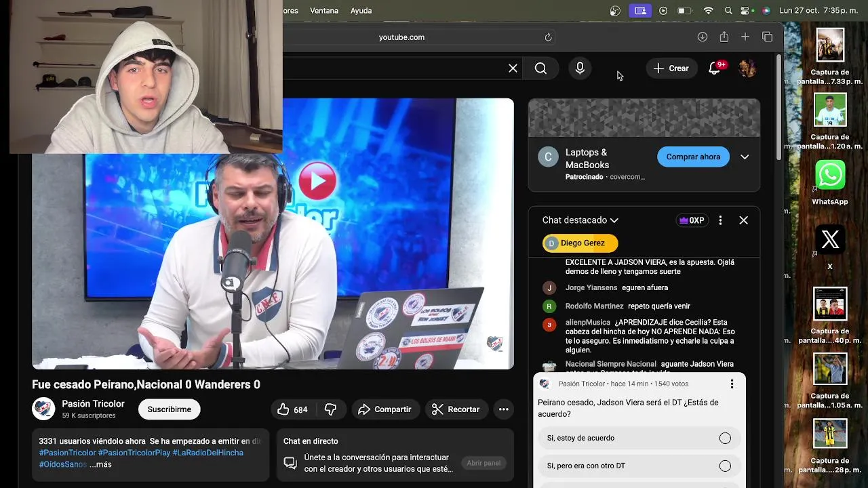Screen dimensions: 868x488
Task: Click the YouTube search magnifier button
Action: (540, 68)
